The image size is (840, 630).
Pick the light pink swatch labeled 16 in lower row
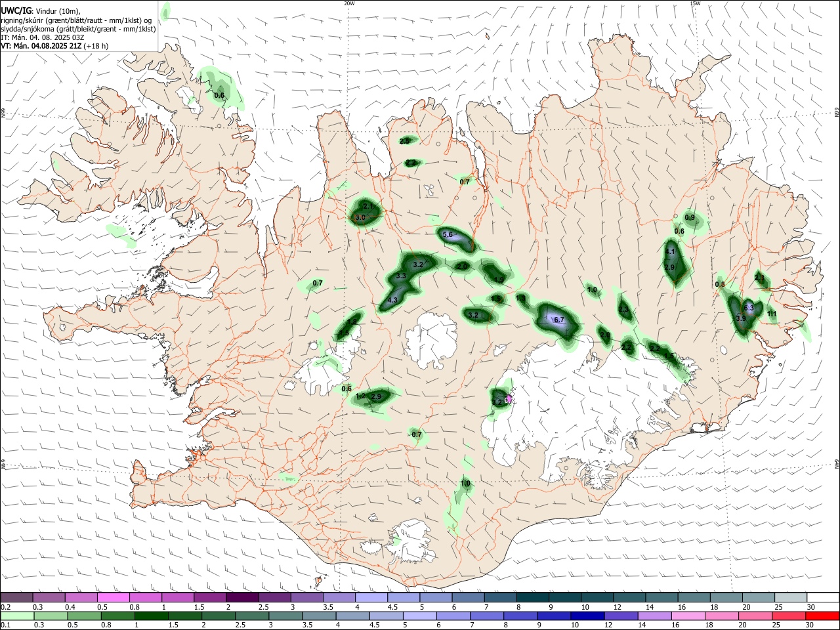687,616
